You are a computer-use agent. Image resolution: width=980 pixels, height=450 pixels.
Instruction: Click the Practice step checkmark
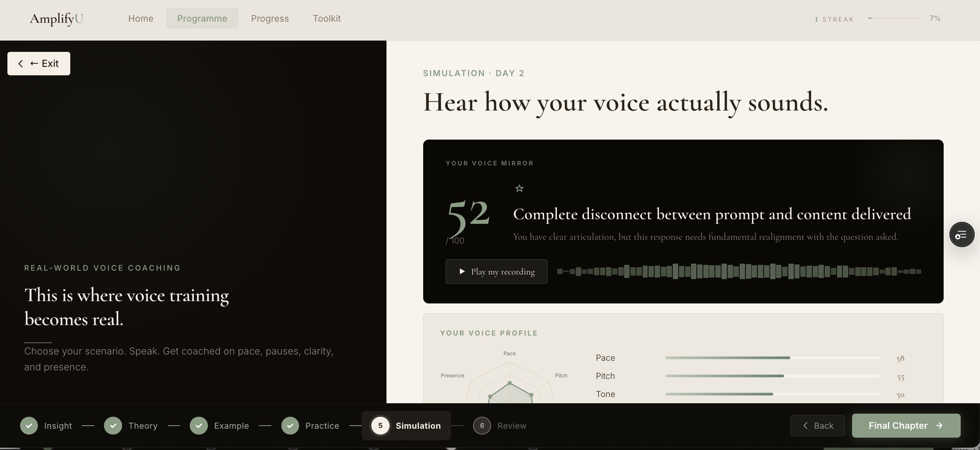(290, 426)
